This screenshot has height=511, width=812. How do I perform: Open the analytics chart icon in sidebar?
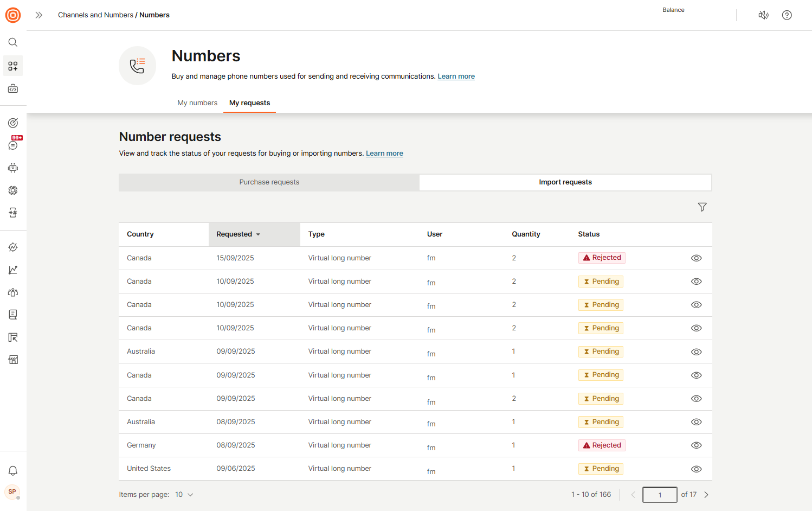point(13,270)
